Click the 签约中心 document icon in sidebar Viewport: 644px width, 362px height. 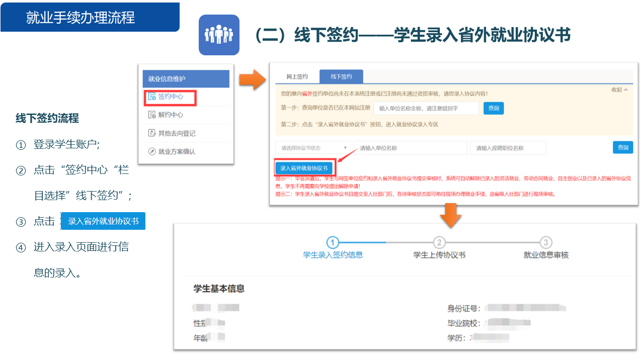pyautogui.click(x=152, y=97)
